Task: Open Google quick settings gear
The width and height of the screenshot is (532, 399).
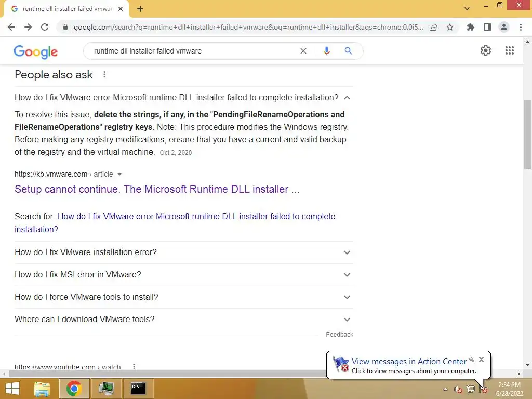Action: [x=486, y=50]
